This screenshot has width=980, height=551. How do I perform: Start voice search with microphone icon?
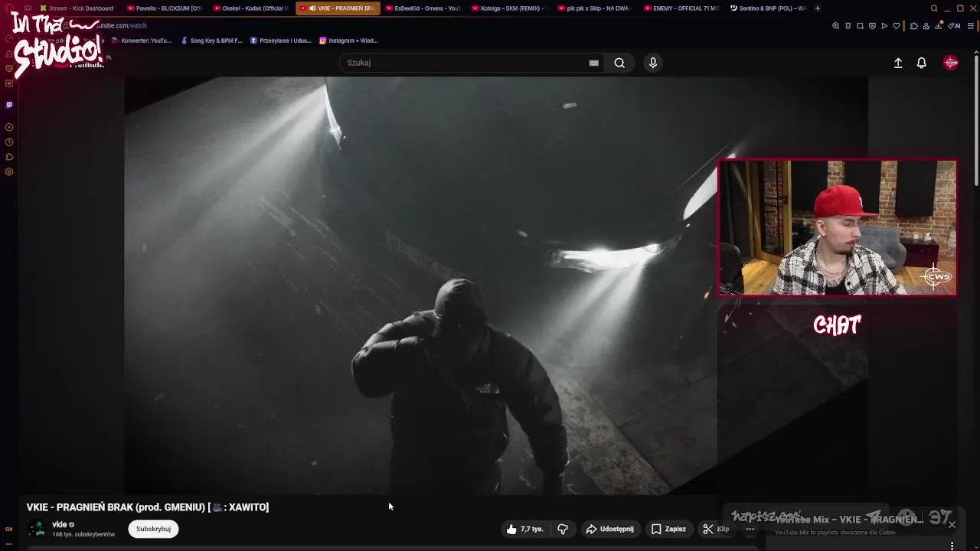[x=653, y=63]
